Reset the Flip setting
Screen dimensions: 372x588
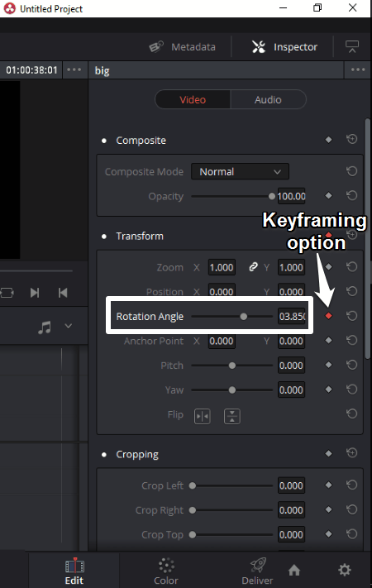pyautogui.click(x=352, y=414)
